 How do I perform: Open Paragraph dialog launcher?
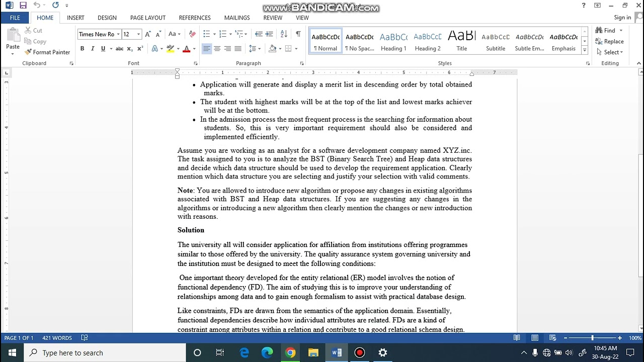[302, 63]
